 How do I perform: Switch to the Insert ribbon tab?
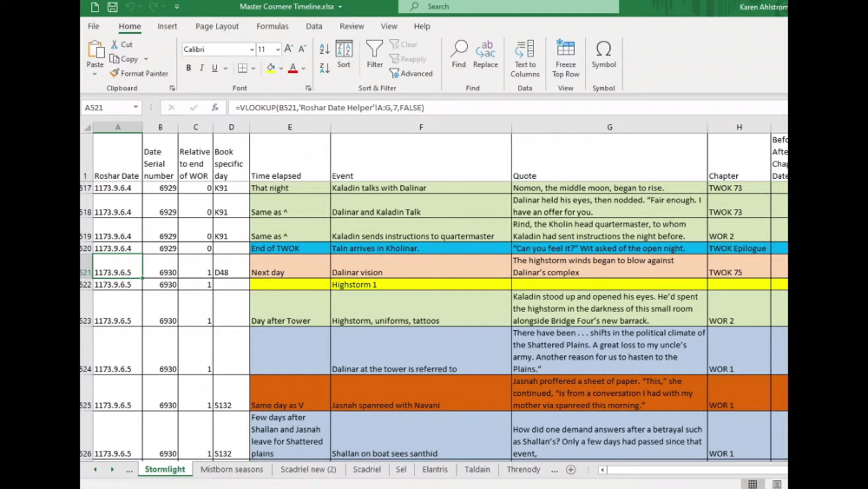[167, 26]
